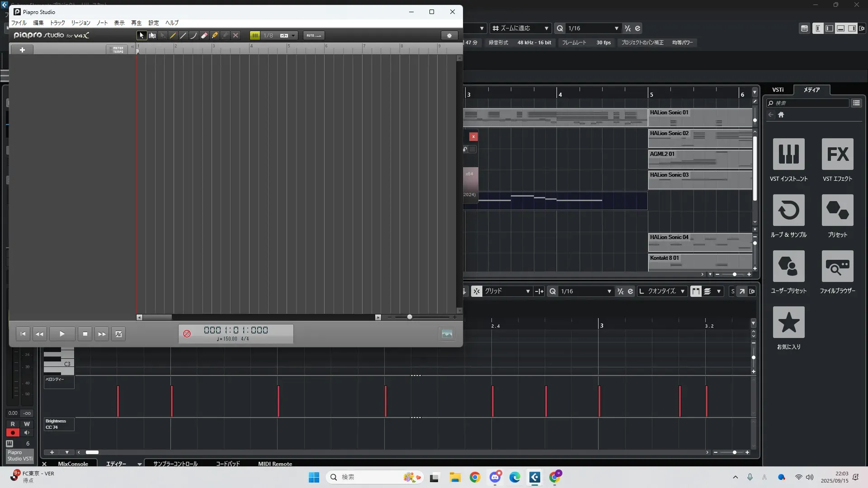Select the straight line tool

pyautogui.click(x=183, y=36)
